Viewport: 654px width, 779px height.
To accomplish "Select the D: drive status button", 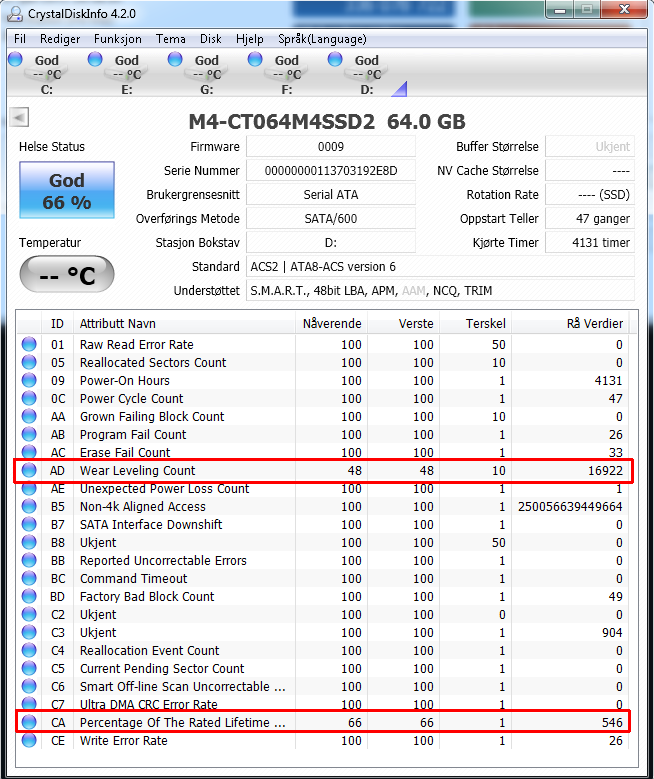I will (x=357, y=74).
